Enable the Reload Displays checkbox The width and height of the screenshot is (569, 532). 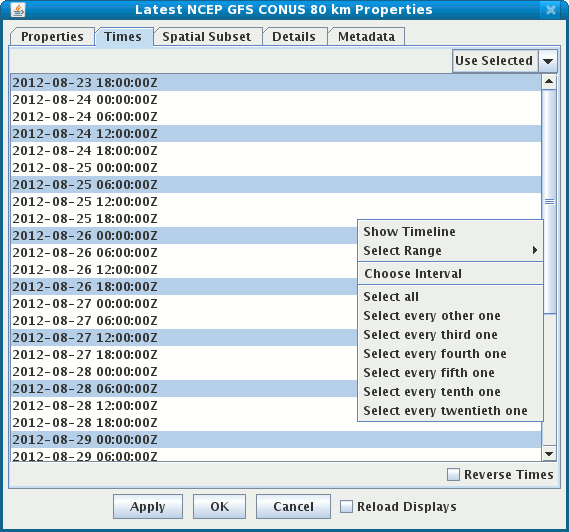click(x=346, y=506)
